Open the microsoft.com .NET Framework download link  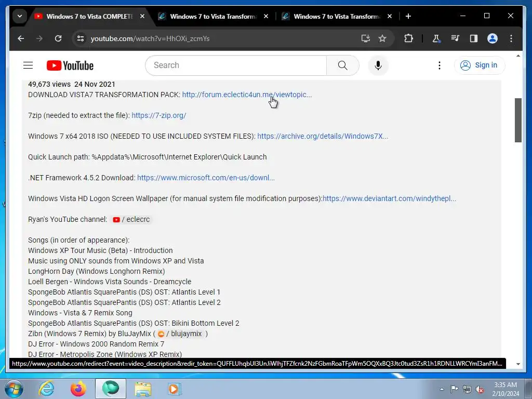pyautogui.click(x=206, y=178)
